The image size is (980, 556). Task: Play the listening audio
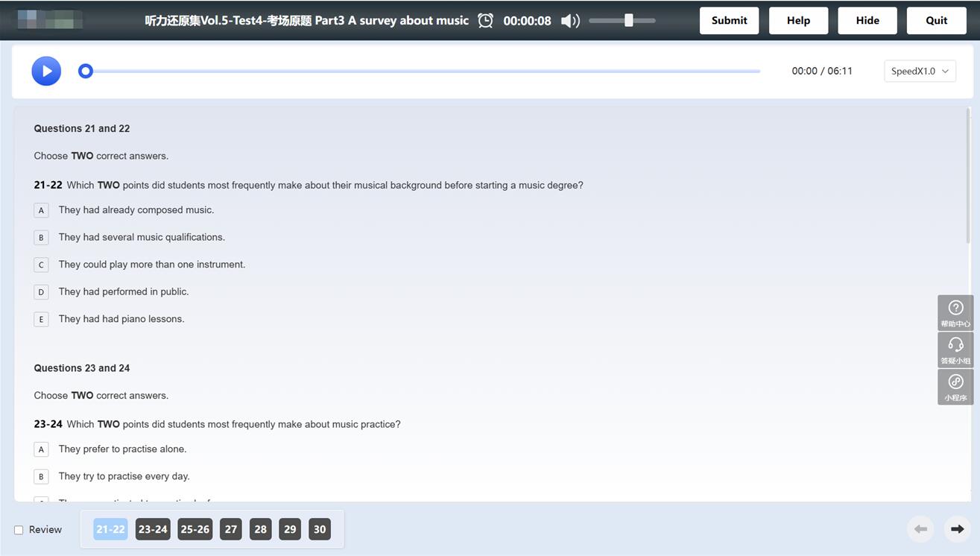tap(46, 71)
